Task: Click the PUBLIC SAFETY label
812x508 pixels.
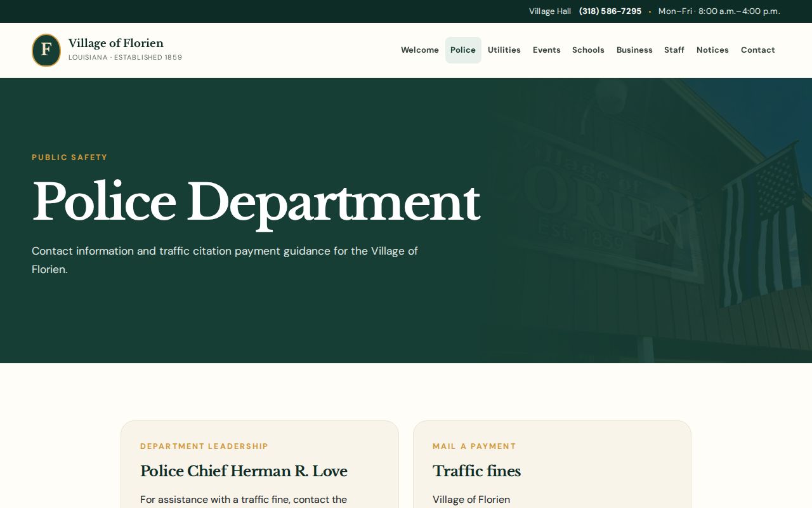Action: (70, 157)
